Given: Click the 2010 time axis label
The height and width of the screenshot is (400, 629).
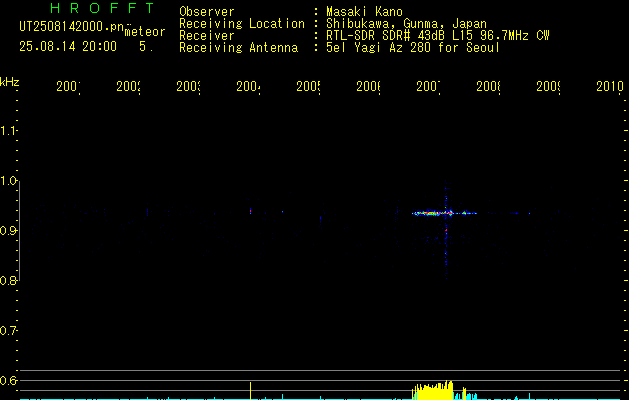Looking at the screenshot, I should [x=610, y=86].
